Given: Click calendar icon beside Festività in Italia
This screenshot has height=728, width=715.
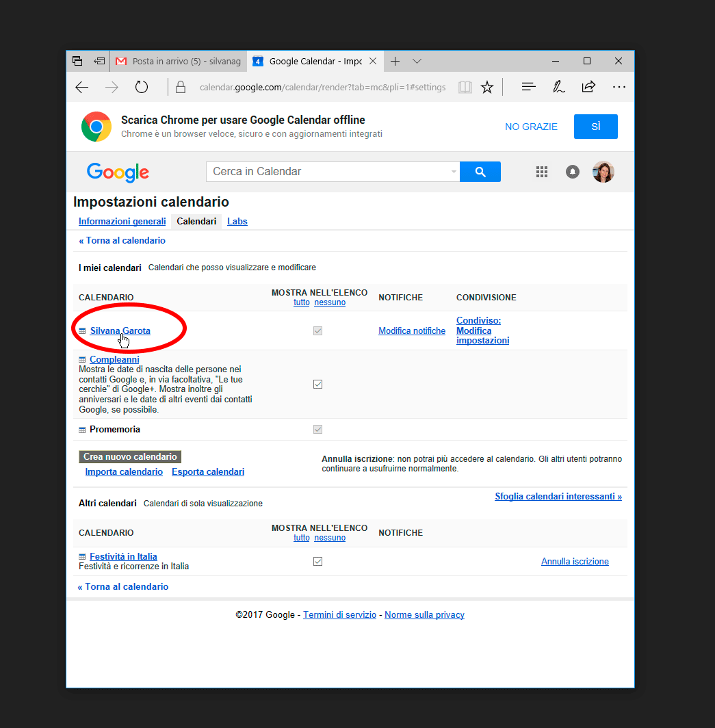Looking at the screenshot, I should [82, 557].
